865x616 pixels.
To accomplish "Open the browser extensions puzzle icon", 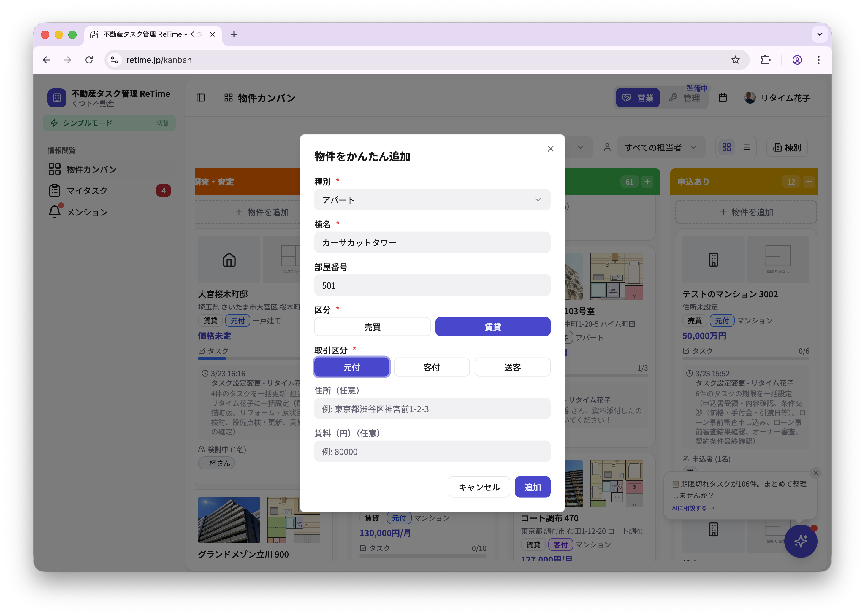I will [765, 60].
